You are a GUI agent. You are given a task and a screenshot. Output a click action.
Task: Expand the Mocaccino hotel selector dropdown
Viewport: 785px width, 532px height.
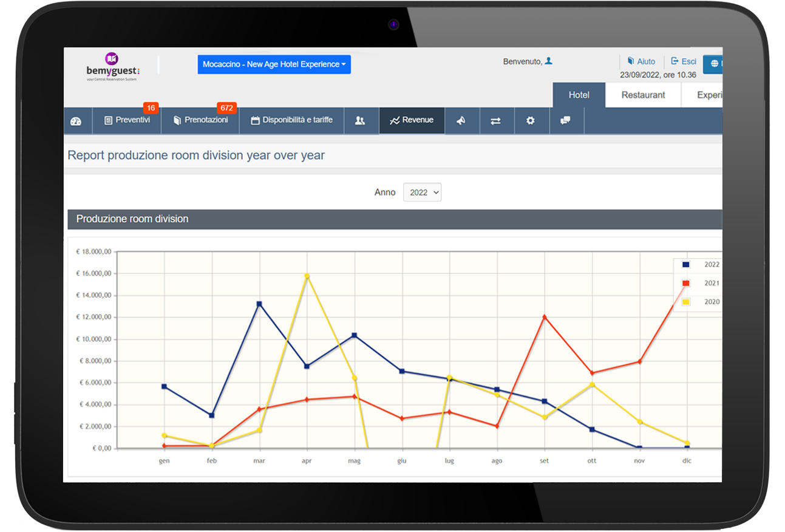(x=274, y=64)
